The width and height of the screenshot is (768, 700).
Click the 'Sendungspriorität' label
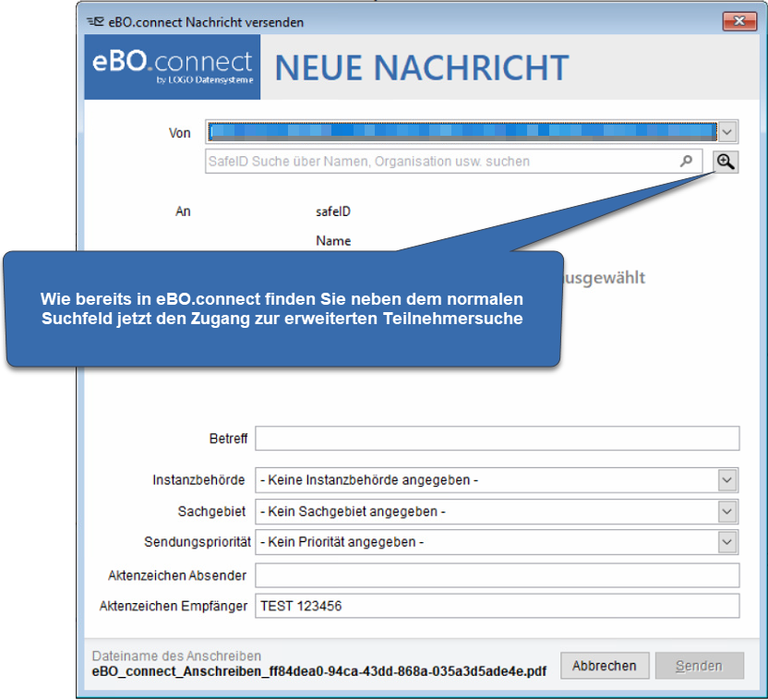198,542
